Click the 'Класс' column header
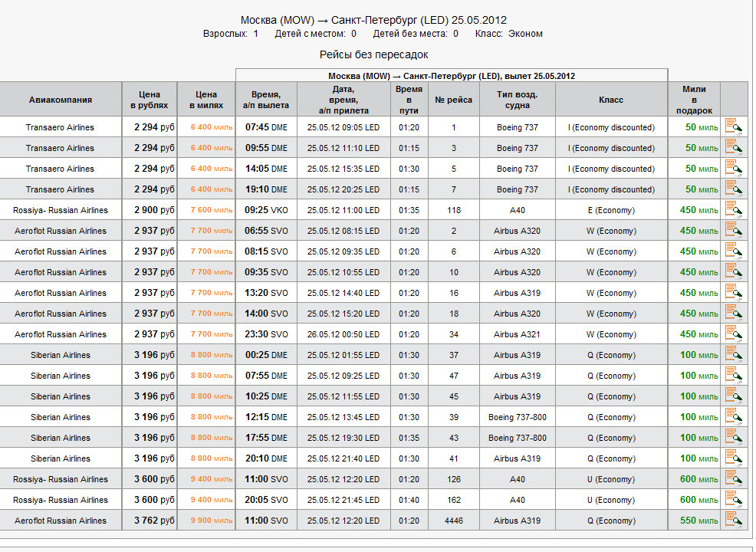Viewport: 756px width, 552px height. tap(611, 100)
